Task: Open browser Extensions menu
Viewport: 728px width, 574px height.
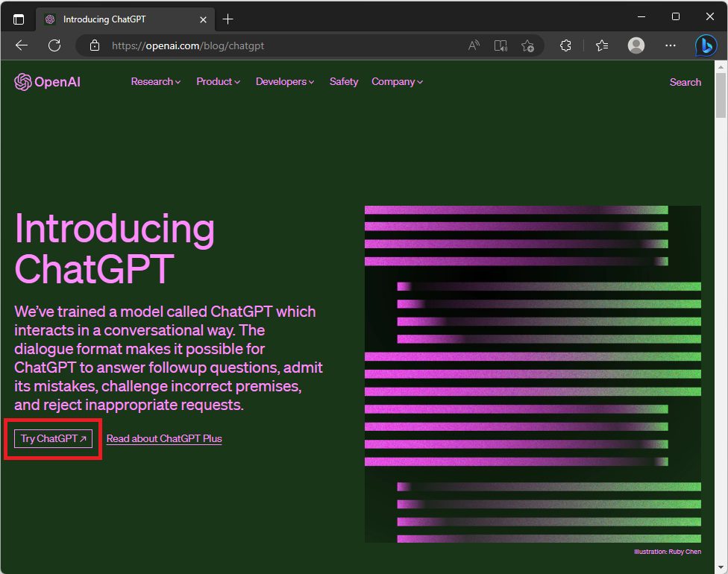Action: pos(565,45)
